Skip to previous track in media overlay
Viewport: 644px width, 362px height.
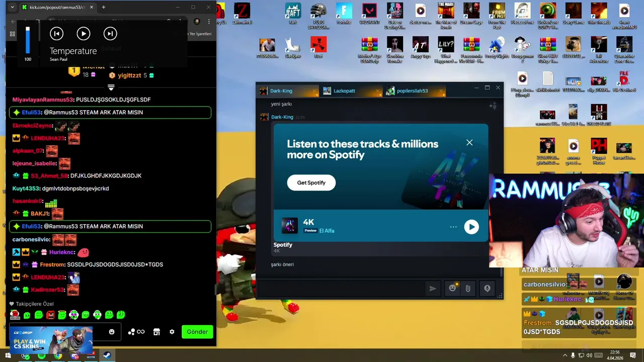click(x=56, y=34)
